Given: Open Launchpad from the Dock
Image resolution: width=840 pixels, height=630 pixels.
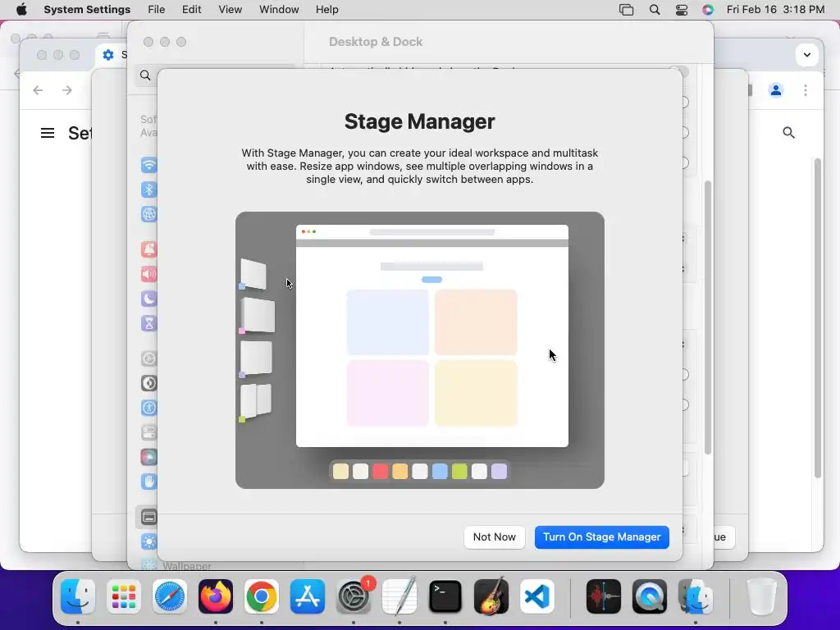Looking at the screenshot, I should 124,596.
